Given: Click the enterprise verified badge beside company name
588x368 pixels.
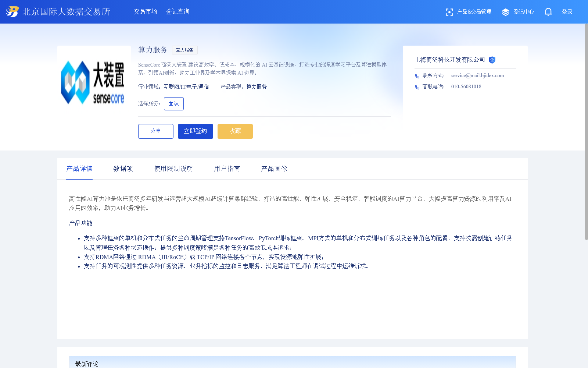Looking at the screenshot, I should point(492,60).
